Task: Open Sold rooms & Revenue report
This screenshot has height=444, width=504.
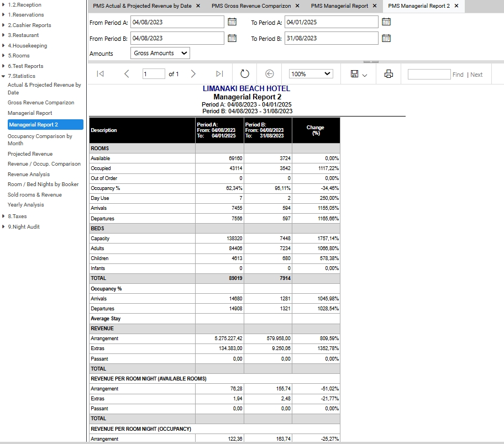Action: pyautogui.click(x=35, y=195)
